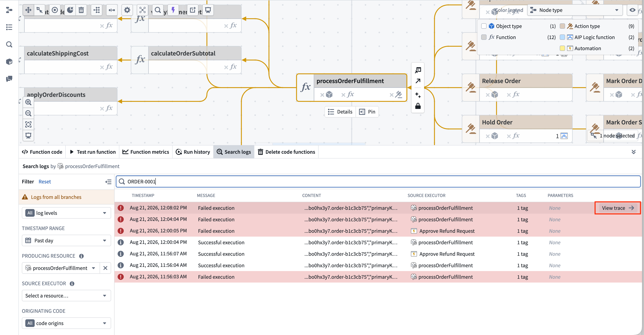
Task: Switch to the Function code tab
Action: (x=42, y=152)
